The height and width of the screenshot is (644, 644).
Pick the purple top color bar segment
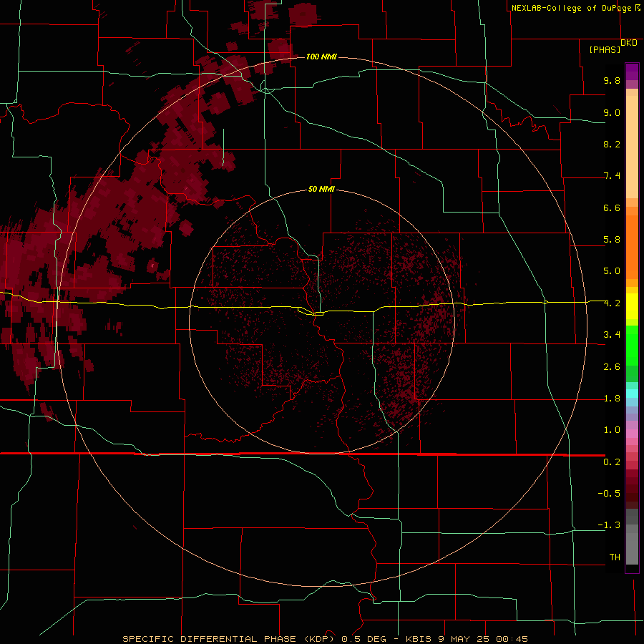[632, 72]
